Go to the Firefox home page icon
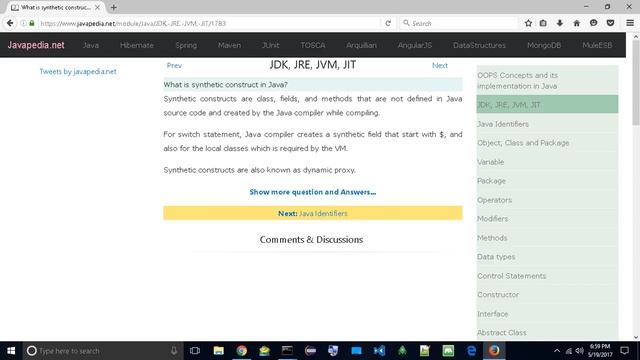Image resolution: width=640 pixels, height=360 pixels. [x=576, y=23]
